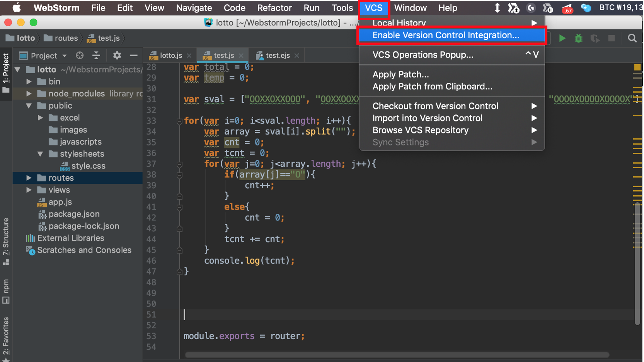Open Browse VCS Repository submenu

click(x=452, y=130)
